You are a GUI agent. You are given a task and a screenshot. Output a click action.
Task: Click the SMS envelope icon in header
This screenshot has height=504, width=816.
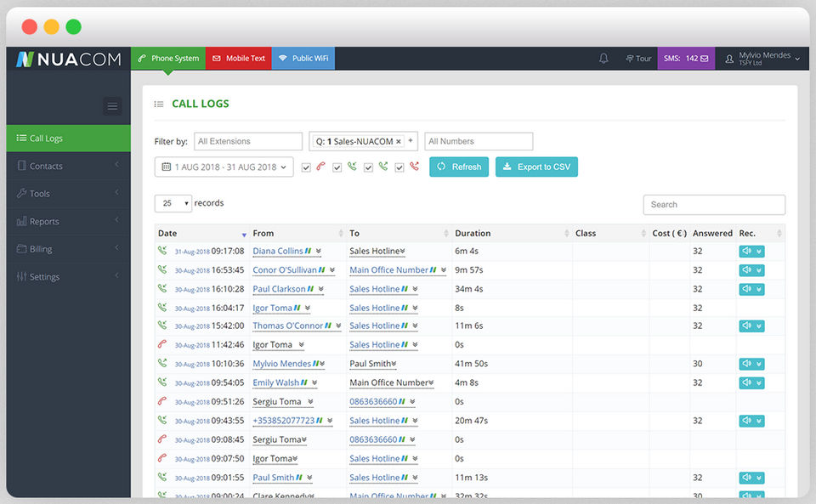(704, 59)
